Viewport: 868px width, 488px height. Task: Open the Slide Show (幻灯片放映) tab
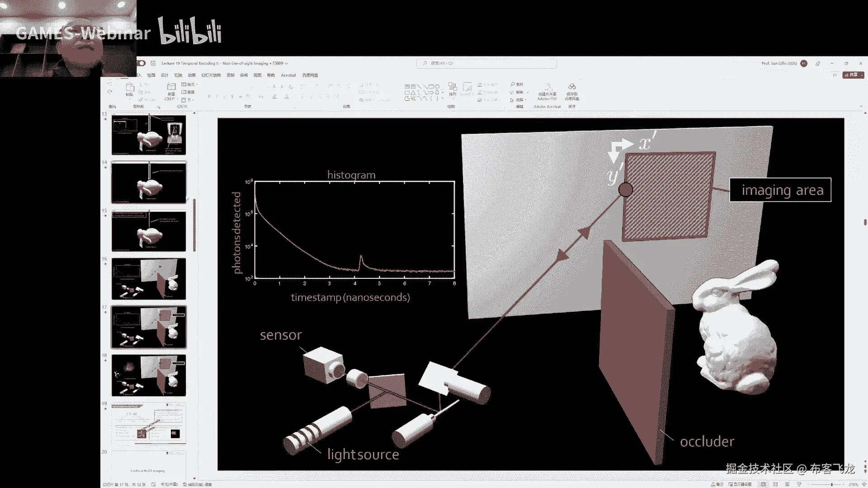point(211,75)
